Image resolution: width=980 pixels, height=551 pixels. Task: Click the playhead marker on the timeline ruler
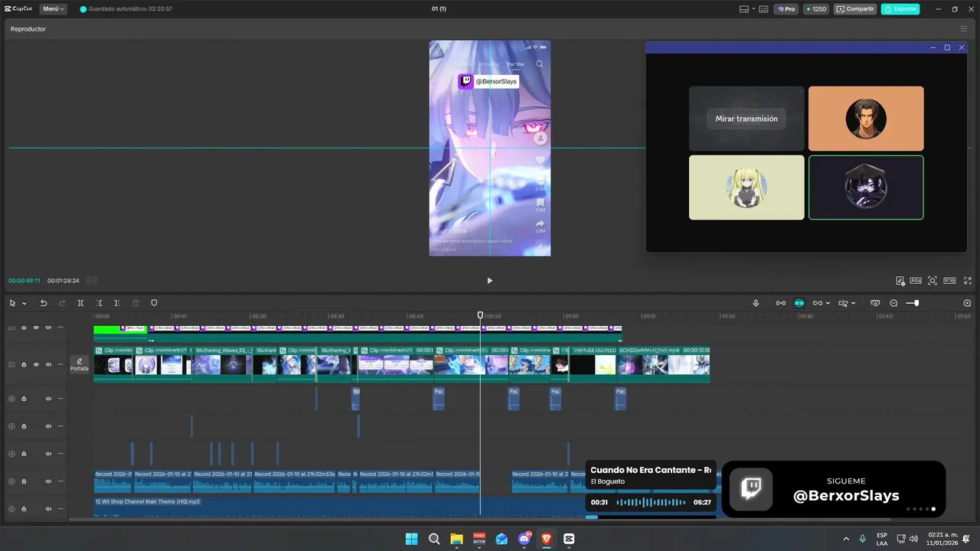[x=480, y=315]
